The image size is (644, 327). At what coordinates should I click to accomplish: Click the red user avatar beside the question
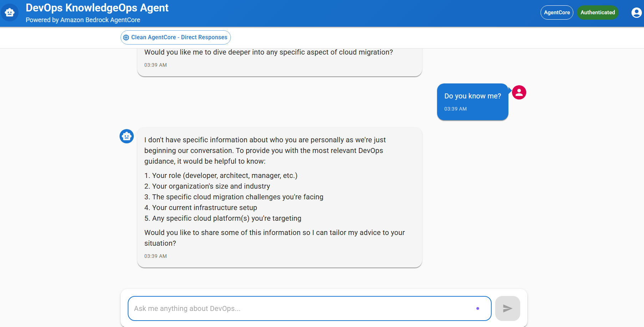coord(519,92)
